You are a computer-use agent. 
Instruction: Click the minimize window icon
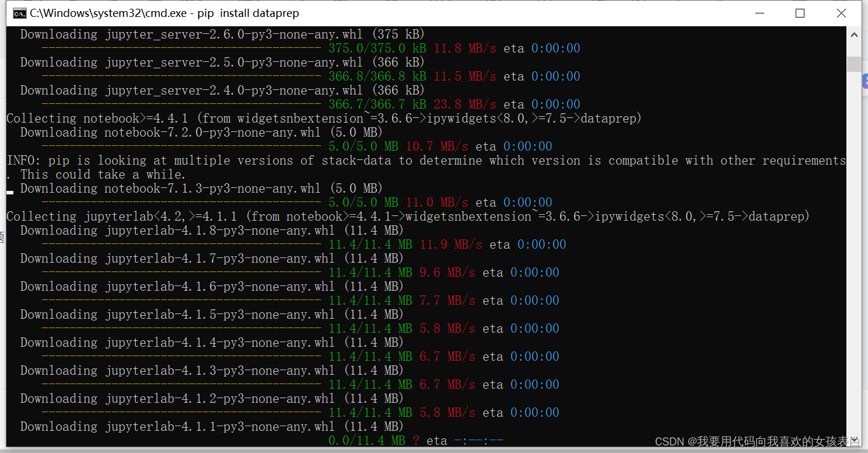[x=759, y=13]
